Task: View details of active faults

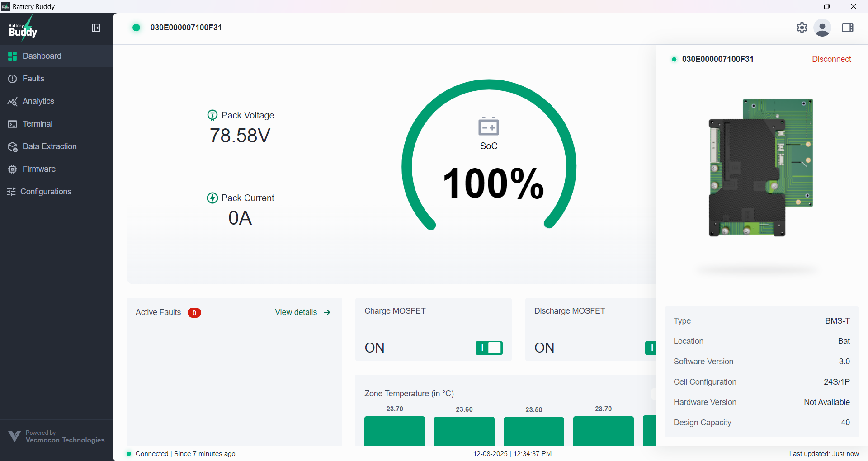Action: click(x=302, y=312)
